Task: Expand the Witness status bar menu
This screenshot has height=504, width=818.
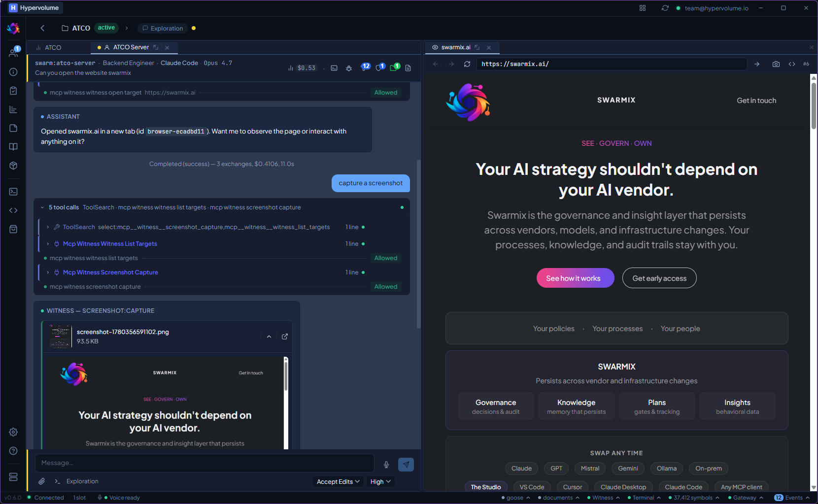Action: pos(603,498)
